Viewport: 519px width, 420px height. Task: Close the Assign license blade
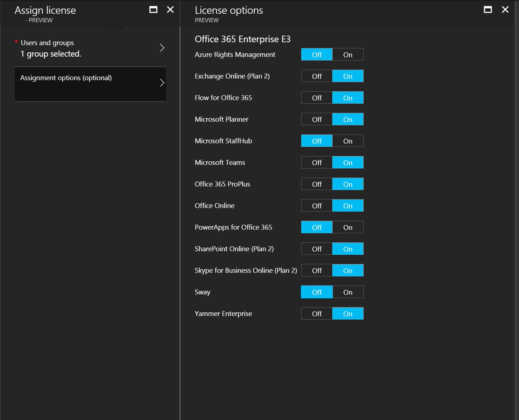170,10
